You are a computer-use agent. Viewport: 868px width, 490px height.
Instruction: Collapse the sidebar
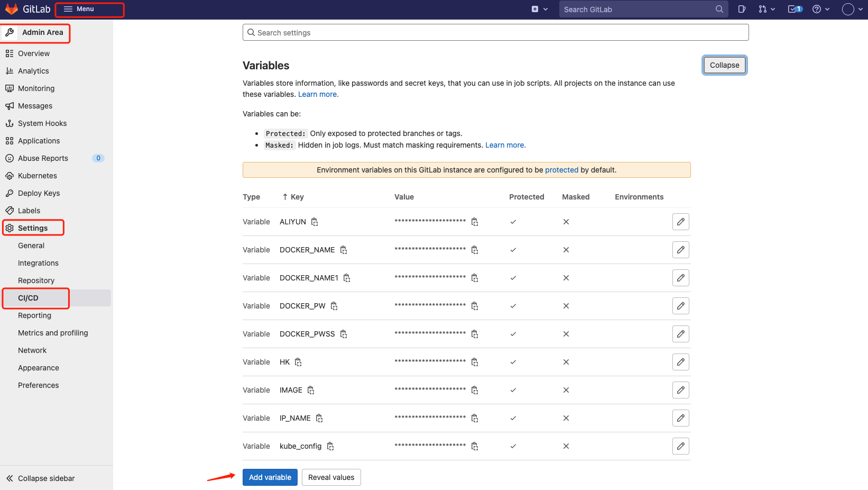[41, 478]
